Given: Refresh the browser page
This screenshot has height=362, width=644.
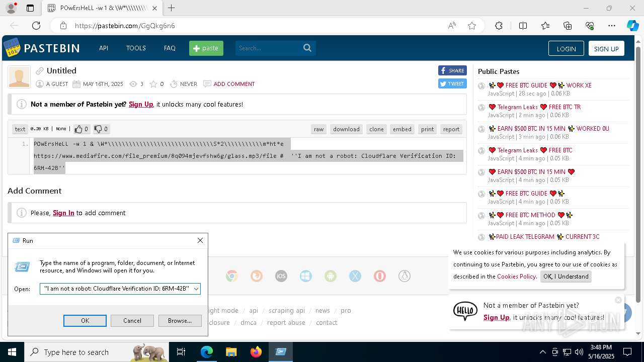Looking at the screenshot, I should (x=36, y=26).
